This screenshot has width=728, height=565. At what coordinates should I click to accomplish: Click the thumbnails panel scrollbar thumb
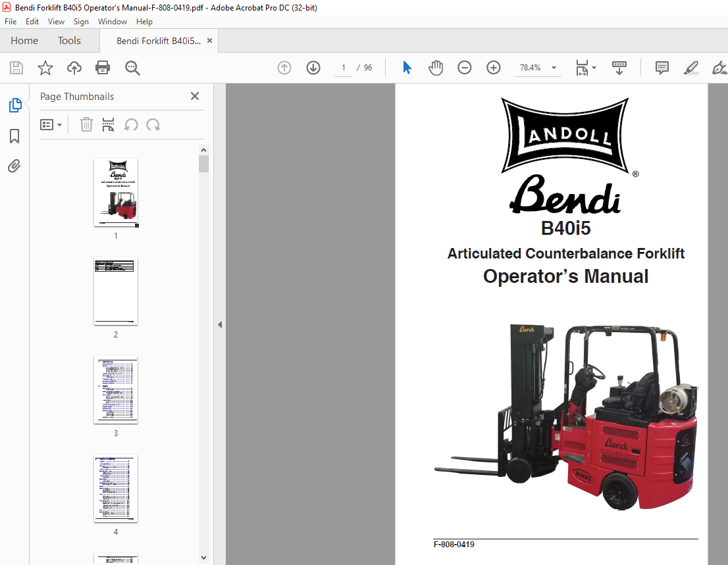point(203,164)
